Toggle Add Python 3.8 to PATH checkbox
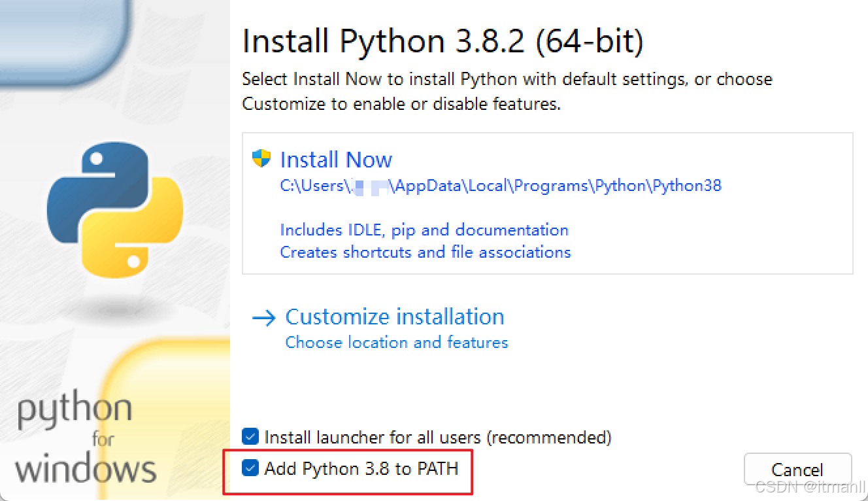868x501 pixels. [x=250, y=468]
